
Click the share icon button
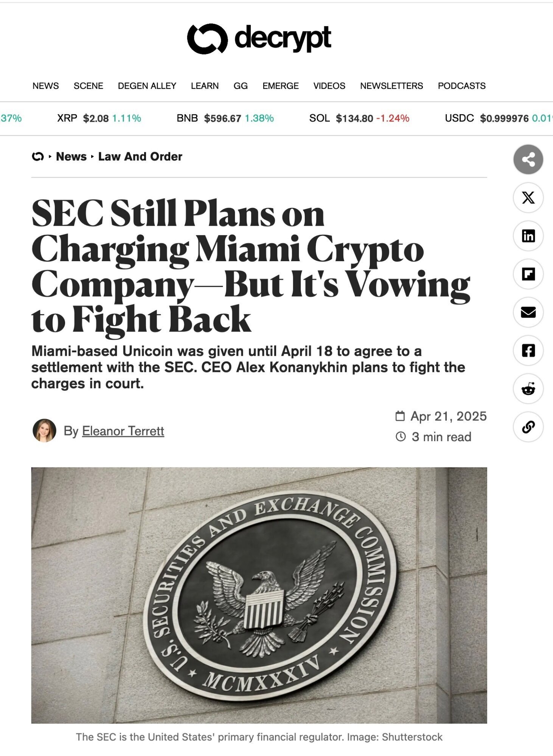528,160
